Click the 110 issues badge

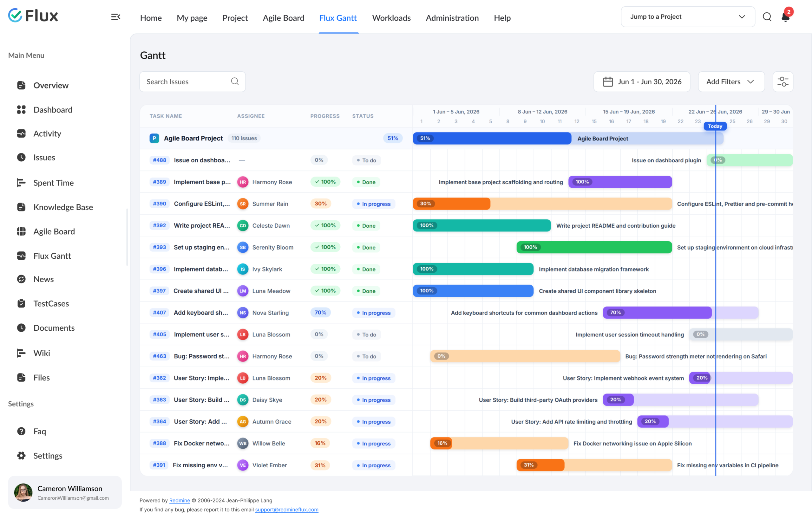pos(244,138)
